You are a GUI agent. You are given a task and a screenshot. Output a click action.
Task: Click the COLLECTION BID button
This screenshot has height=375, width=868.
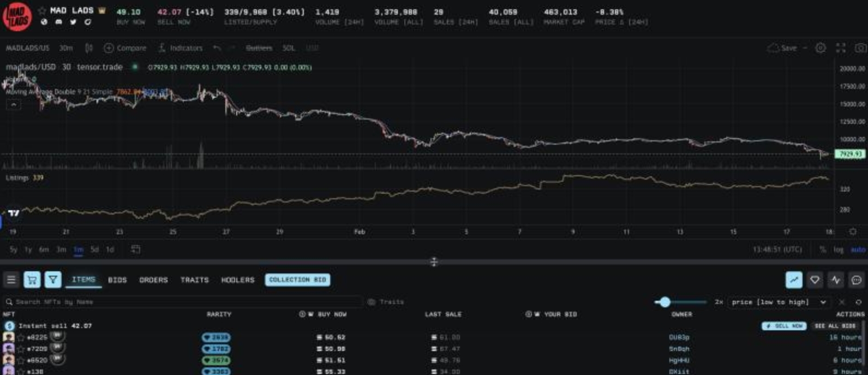pyautogui.click(x=297, y=280)
